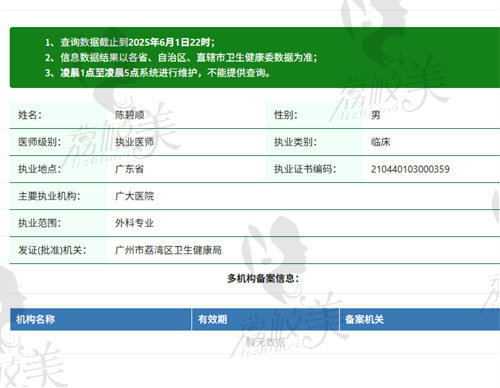Click the 主要执业机构 label
This screenshot has height=388, width=500.
[x=49, y=196]
